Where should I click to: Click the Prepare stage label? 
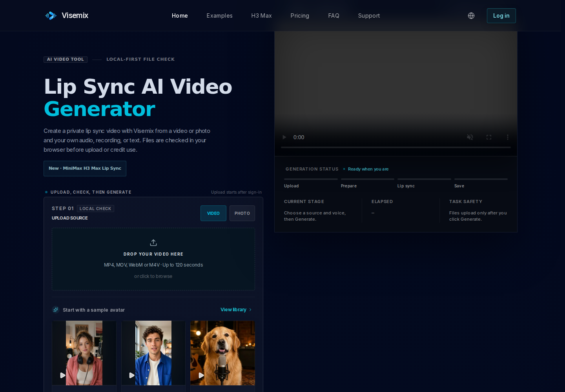point(349,186)
